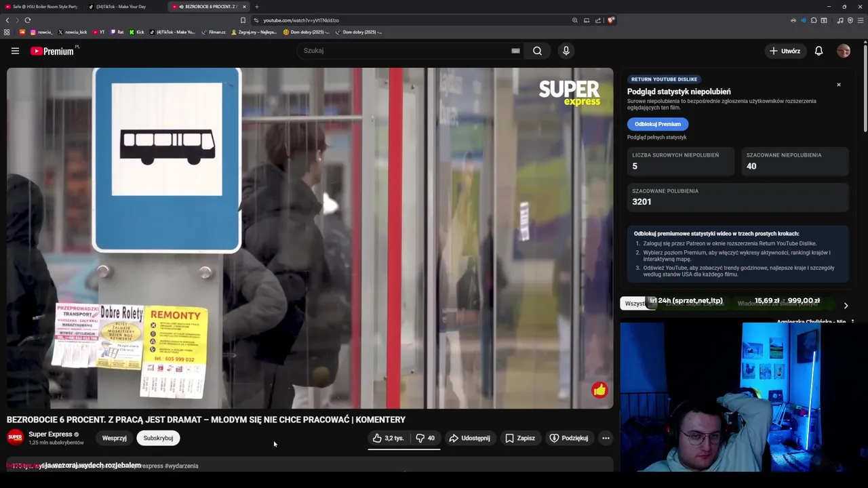Open the Brave VPN shield icon
This screenshot has height=488, width=868.
(850, 20)
